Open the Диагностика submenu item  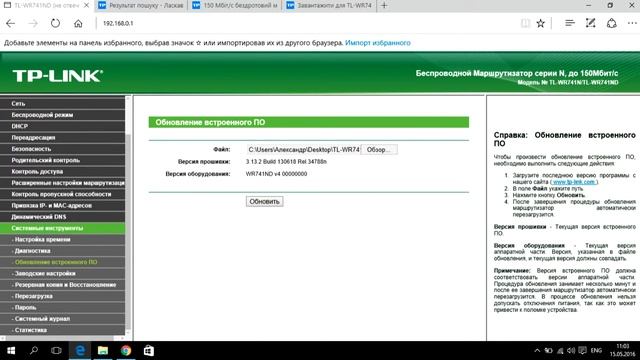pyautogui.click(x=62, y=251)
